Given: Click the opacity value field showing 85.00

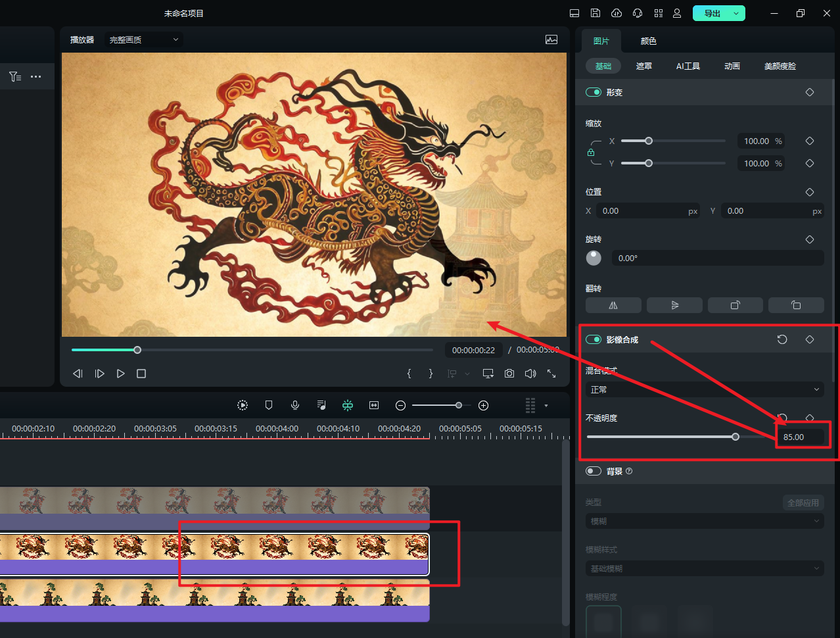Looking at the screenshot, I should tap(799, 437).
